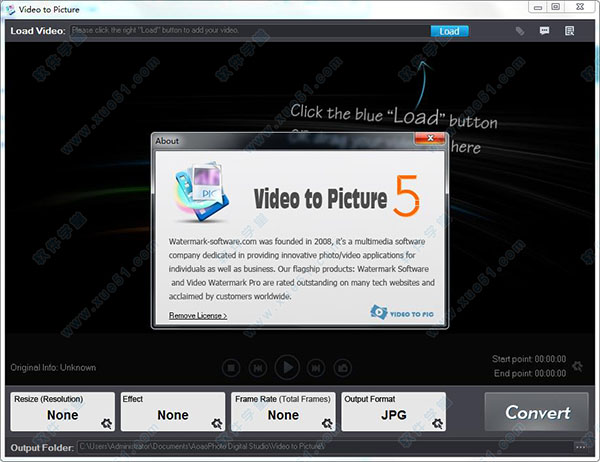Click the Frame Rate (Total Frames) panel

click(283, 411)
